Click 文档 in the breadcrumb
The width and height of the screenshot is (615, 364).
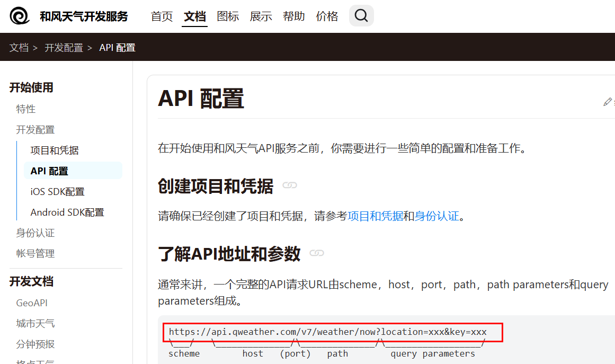(x=19, y=48)
